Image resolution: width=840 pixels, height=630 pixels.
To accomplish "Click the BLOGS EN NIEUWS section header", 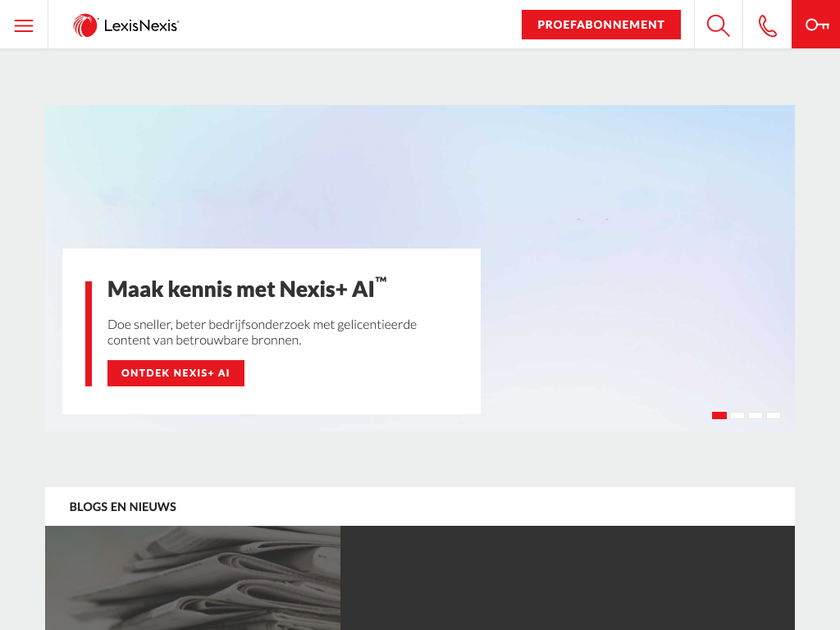I will [x=123, y=507].
